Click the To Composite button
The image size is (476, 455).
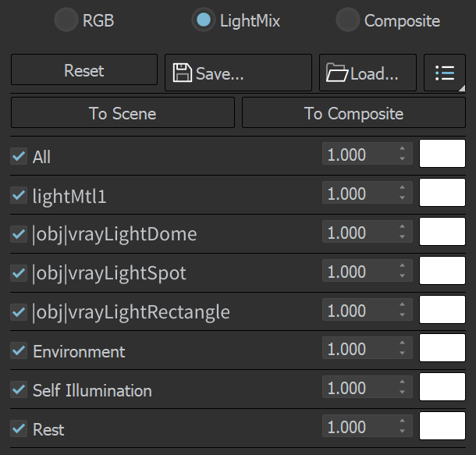(x=353, y=112)
